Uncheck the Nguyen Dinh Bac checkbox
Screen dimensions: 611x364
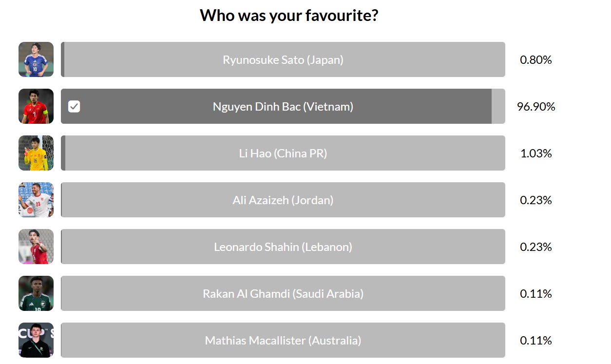tap(74, 106)
